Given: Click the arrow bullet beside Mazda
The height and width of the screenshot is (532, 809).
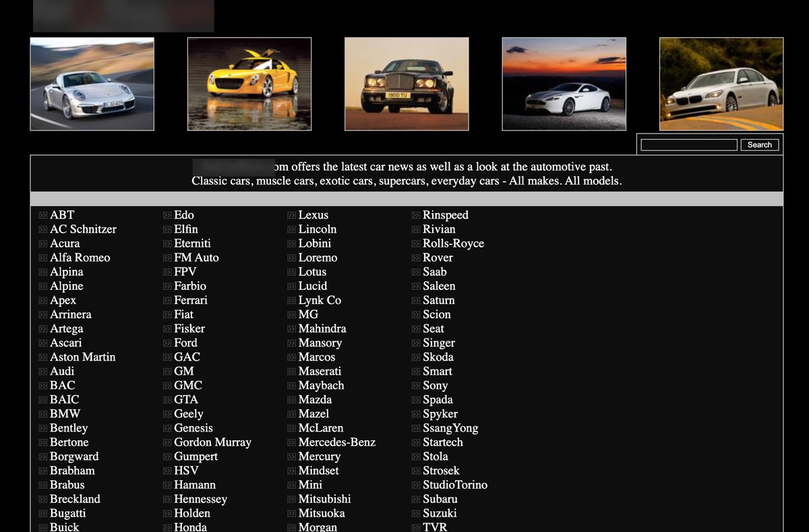Looking at the screenshot, I should [x=292, y=400].
